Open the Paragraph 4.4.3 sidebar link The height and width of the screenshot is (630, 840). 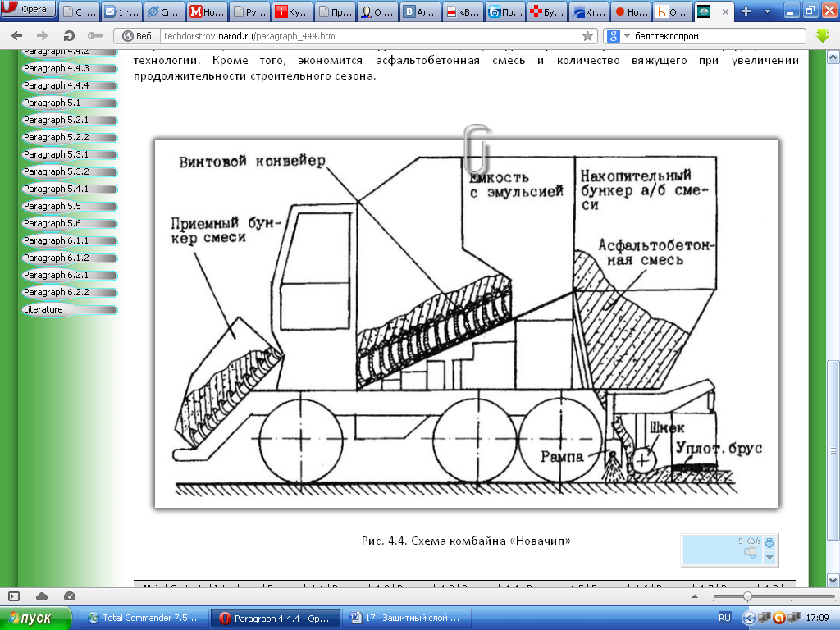pyautogui.click(x=69, y=68)
